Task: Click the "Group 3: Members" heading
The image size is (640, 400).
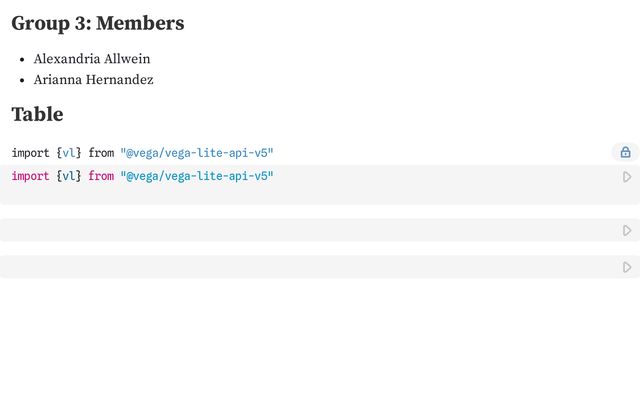Action: 98,23
